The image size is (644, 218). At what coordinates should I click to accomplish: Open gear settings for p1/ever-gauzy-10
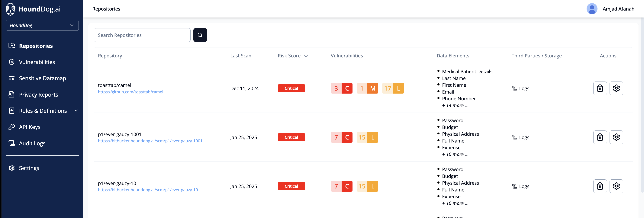616,186
